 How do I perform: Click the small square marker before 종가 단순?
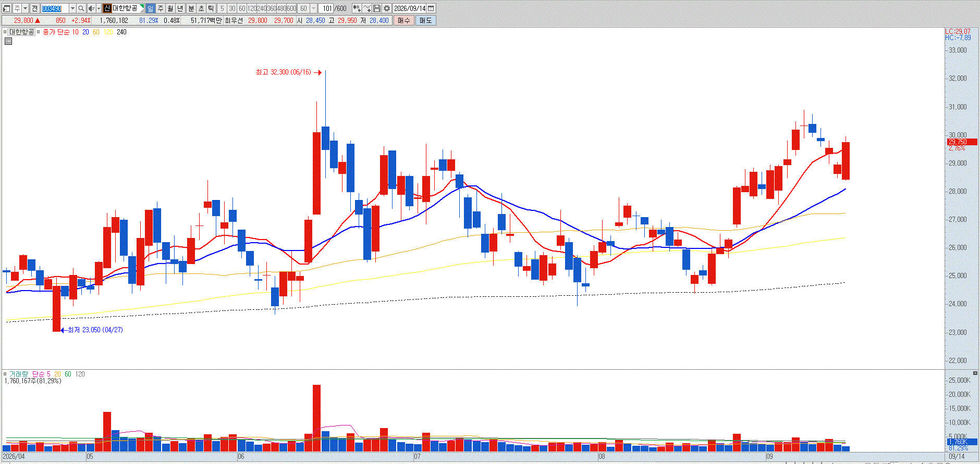click(39, 32)
